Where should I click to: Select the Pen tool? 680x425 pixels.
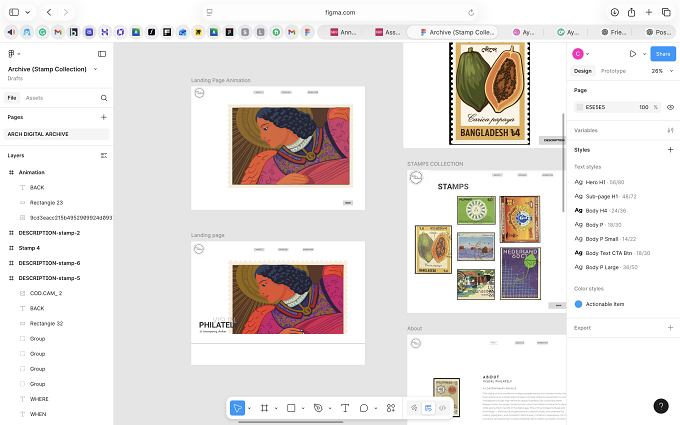pyautogui.click(x=318, y=408)
